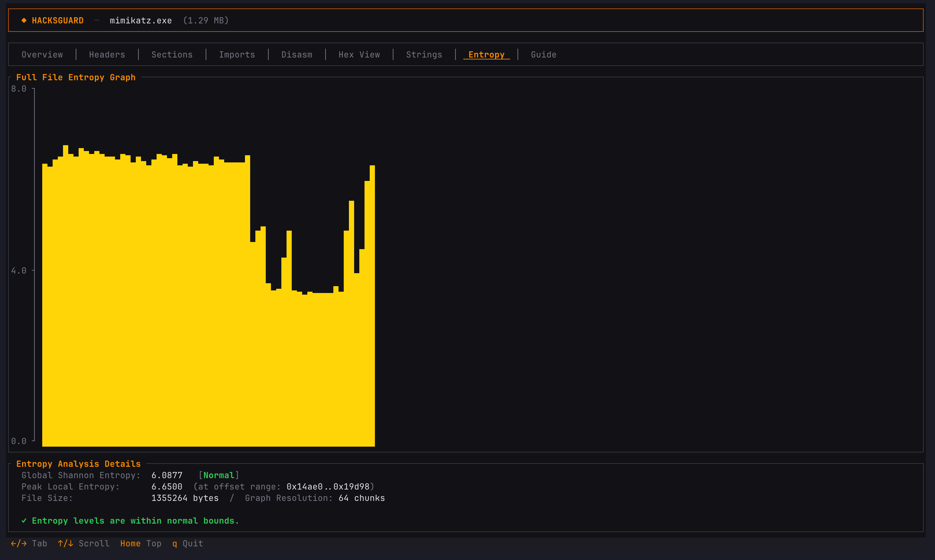Click the 1355264 bytes value
Image resolution: width=935 pixels, height=560 pixels.
(185, 498)
